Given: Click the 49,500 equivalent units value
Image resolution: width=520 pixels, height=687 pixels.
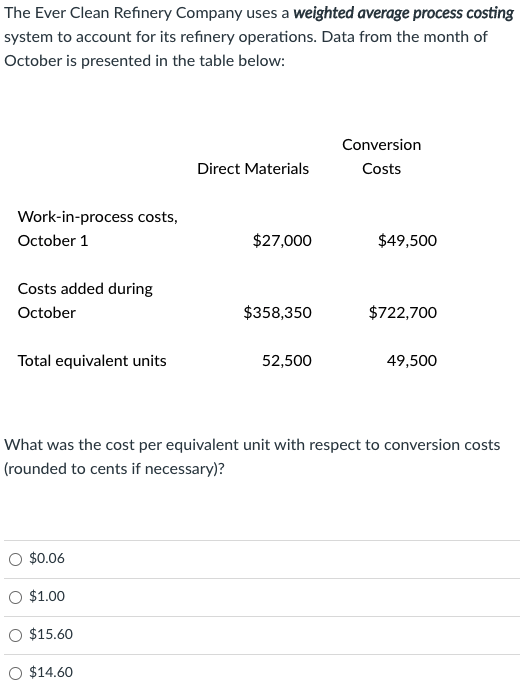Looking at the screenshot, I should tap(412, 361).
